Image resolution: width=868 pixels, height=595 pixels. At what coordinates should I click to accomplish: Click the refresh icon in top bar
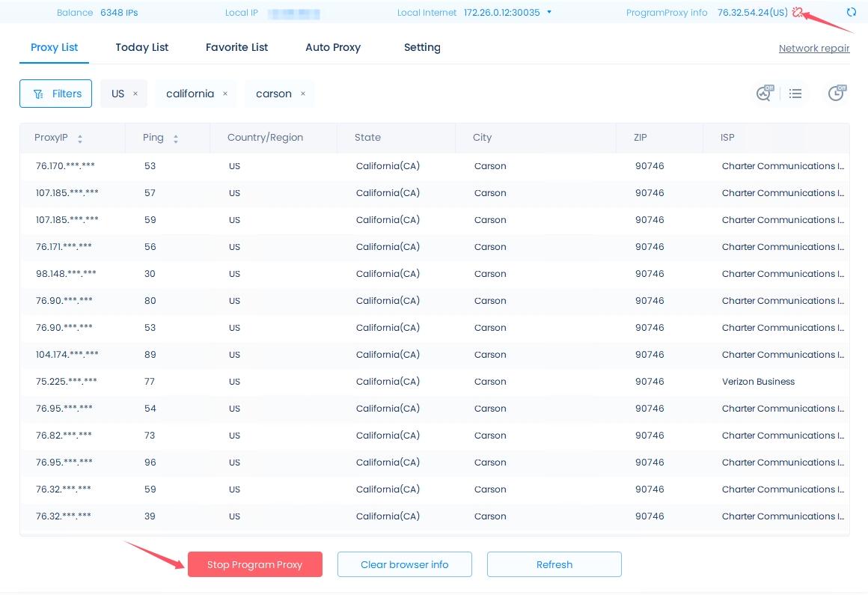851,12
